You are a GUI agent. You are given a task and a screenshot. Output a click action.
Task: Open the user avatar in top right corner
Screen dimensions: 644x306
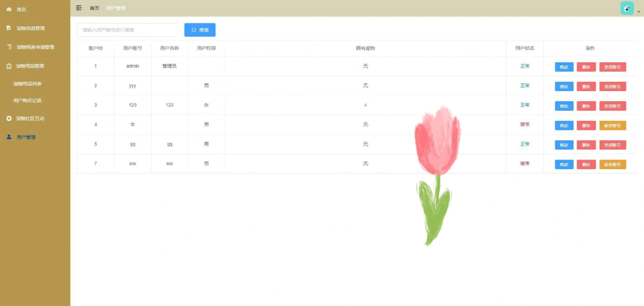(x=627, y=8)
